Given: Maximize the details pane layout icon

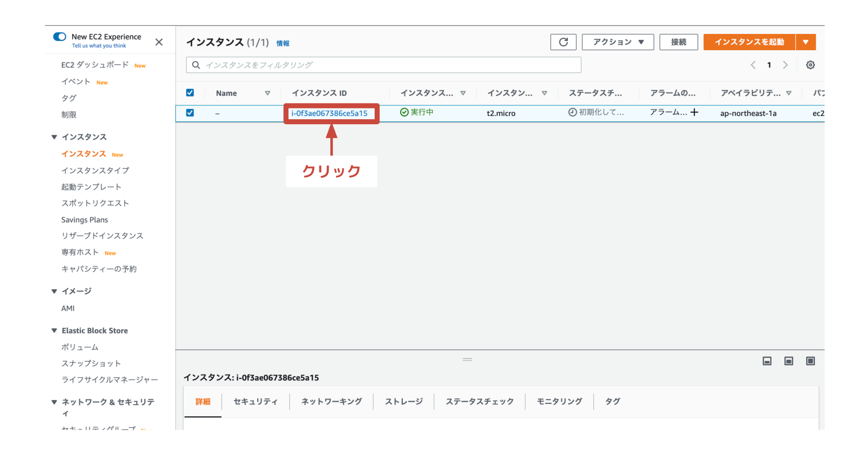Looking at the screenshot, I should (810, 361).
